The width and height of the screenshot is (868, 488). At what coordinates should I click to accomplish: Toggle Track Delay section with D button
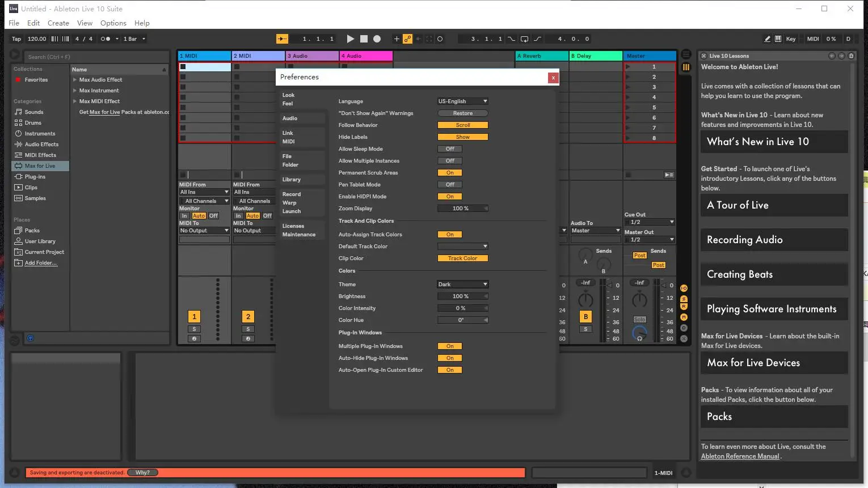[684, 328]
